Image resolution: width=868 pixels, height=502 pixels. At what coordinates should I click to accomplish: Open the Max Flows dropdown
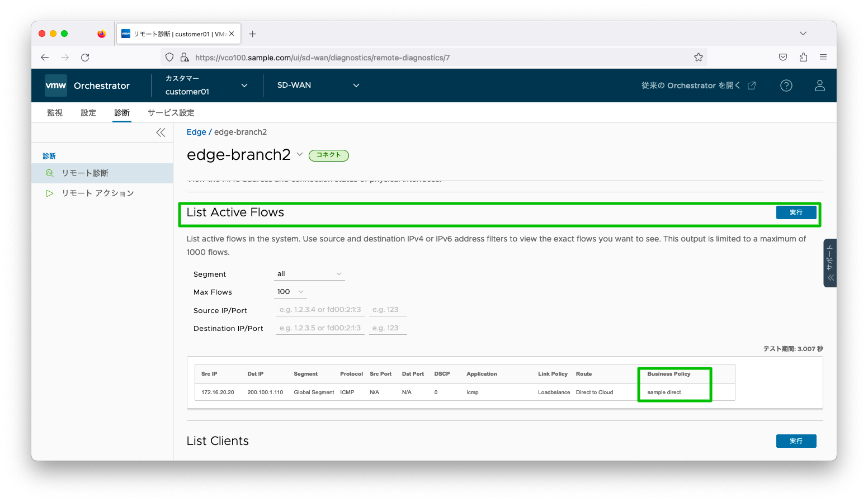coord(291,292)
